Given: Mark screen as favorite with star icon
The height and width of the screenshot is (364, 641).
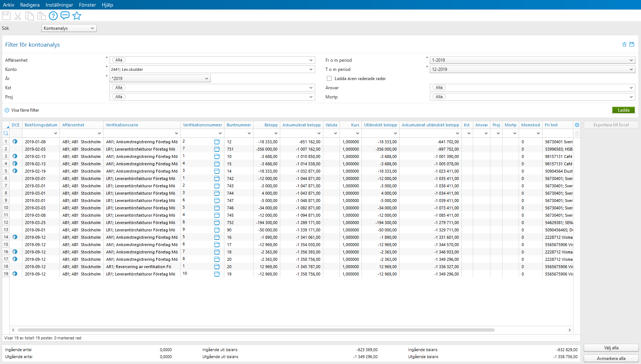Looking at the screenshot, I should tap(77, 15).
